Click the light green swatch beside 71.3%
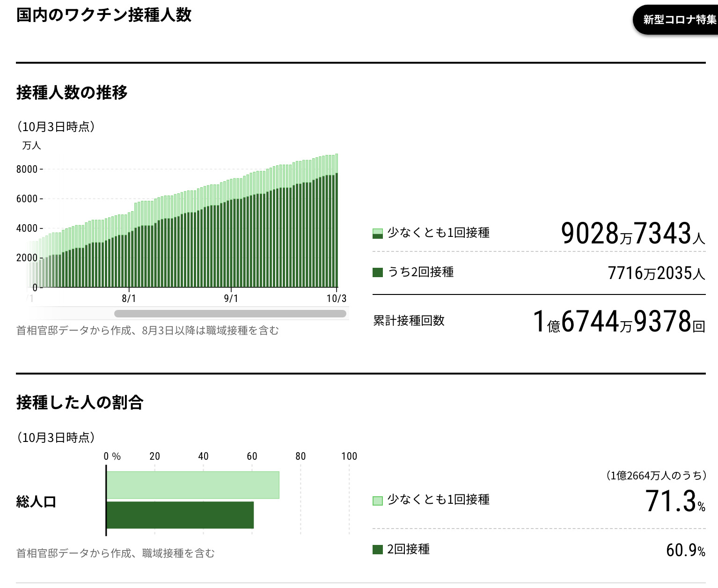 tap(377, 500)
